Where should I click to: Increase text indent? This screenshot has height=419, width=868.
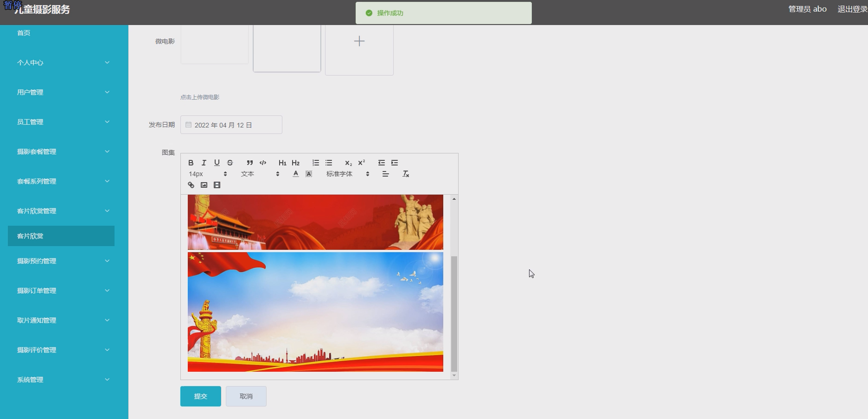point(395,163)
